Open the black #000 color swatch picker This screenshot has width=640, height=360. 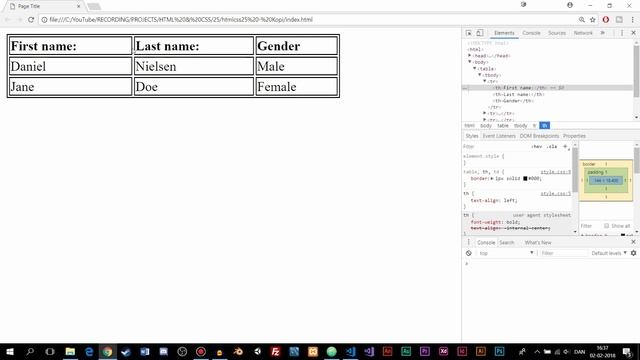525,178
